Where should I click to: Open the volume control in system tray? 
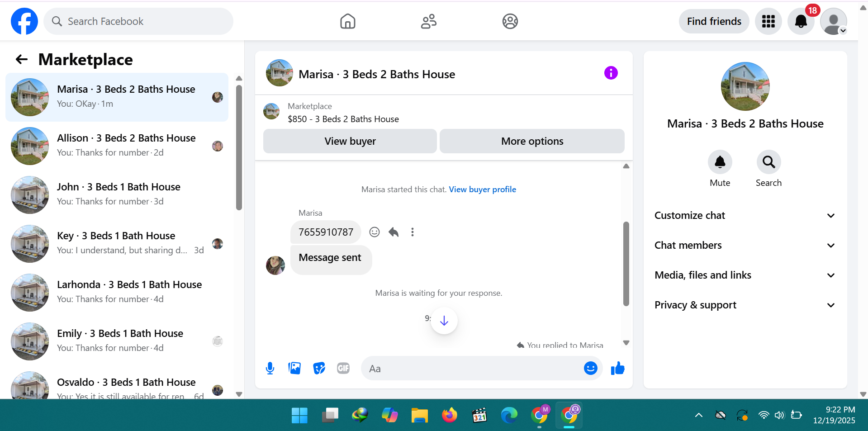pos(779,415)
